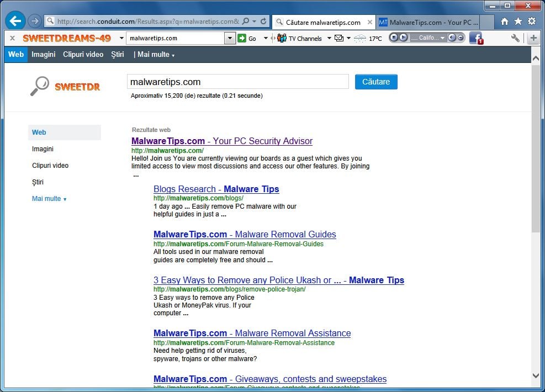Click the green Go arrow icon
This screenshot has width=545, height=392.
[241, 38]
